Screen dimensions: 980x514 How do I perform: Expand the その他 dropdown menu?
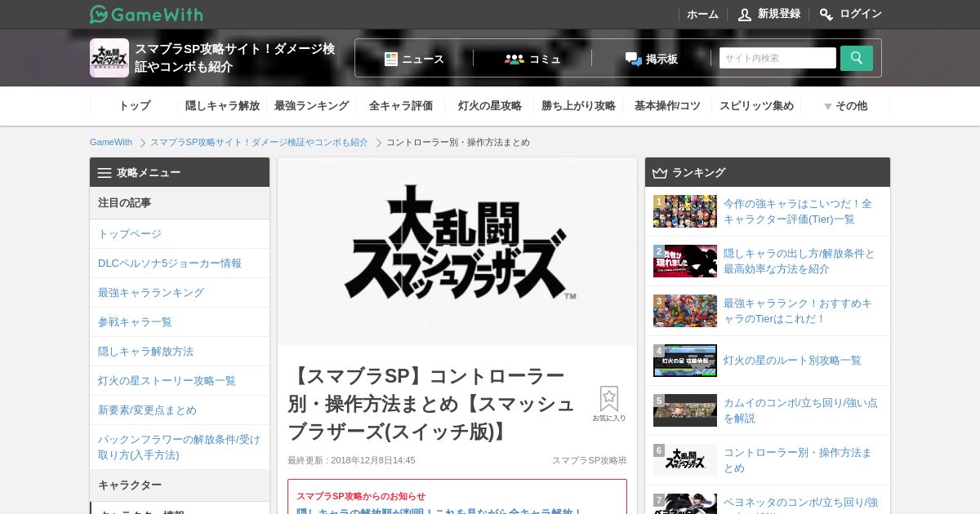click(845, 105)
